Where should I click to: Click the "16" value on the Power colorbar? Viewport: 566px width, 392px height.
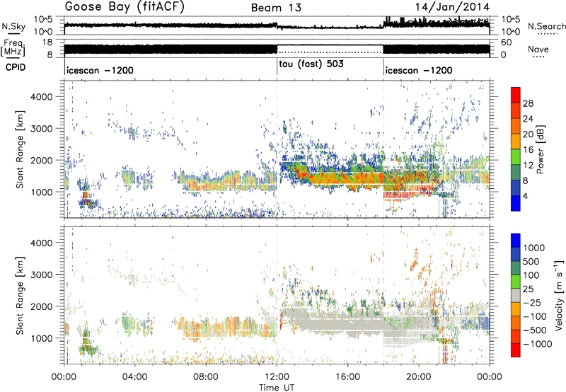pos(528,150)
